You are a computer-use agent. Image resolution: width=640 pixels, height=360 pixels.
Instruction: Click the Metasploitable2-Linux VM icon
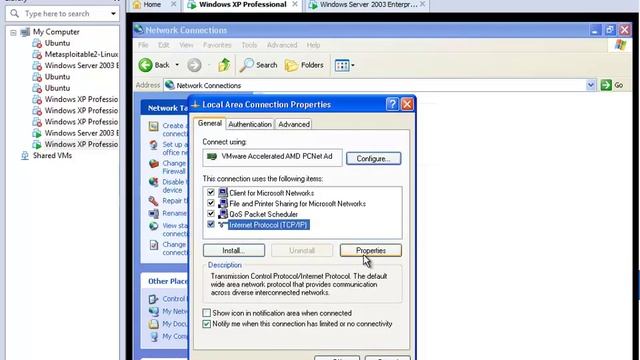tap(37, 54)
